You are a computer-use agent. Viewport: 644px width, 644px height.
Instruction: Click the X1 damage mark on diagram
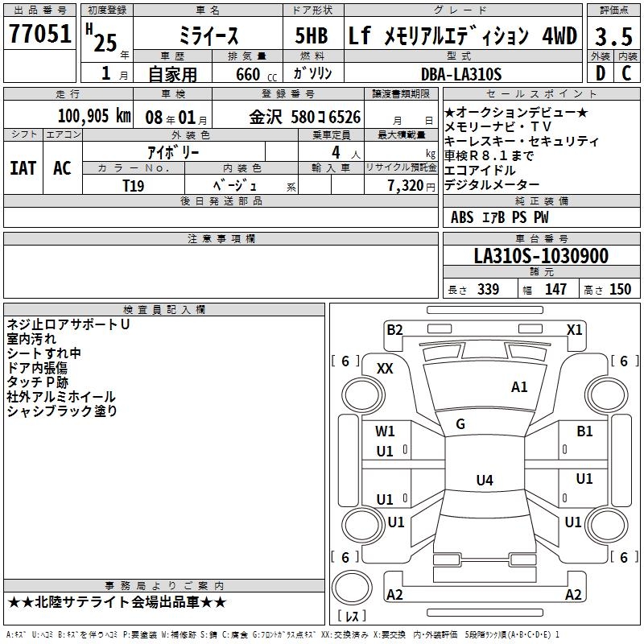pyautogui.click(x=574, y=329)
